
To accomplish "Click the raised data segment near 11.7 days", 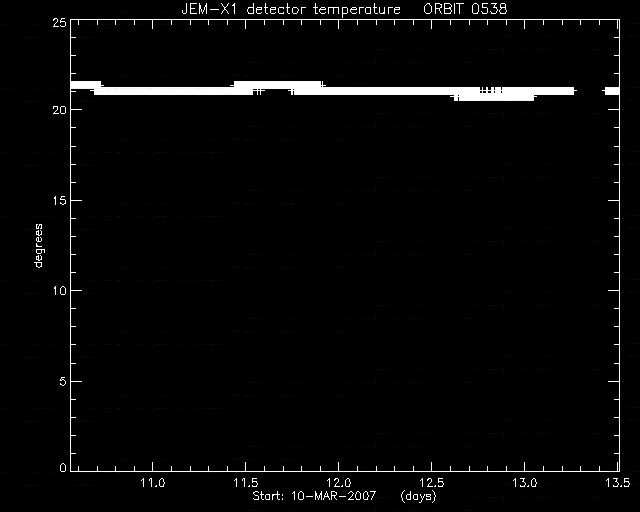I will click(x=278, y=85).
